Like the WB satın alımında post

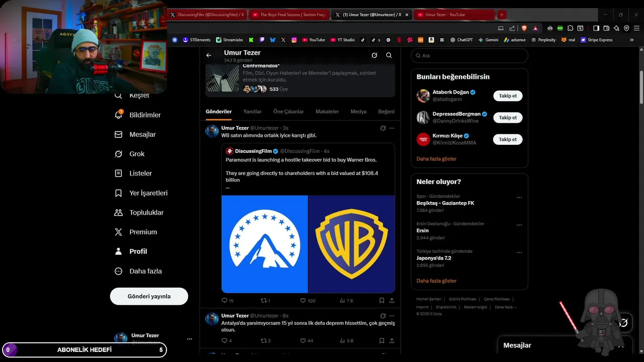[307, 301]
